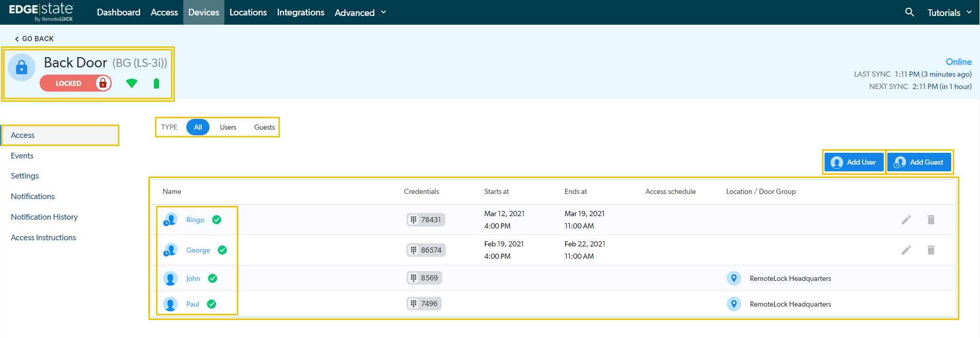Open the Tutorials dropdown
980x338 pixels.
tap(949, 12)
